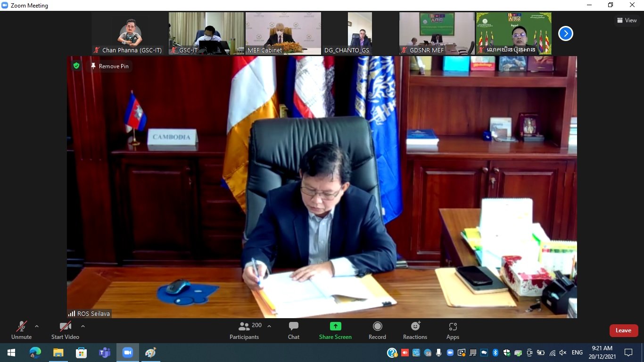Leave the meeting
Screen dimensions: 644x362
[623, 330]
